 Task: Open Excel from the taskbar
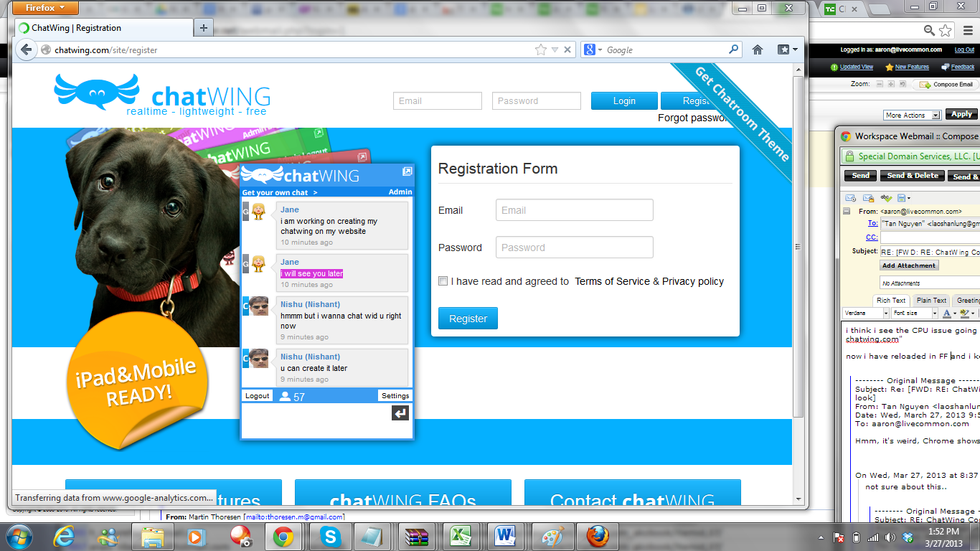point(460,537)
